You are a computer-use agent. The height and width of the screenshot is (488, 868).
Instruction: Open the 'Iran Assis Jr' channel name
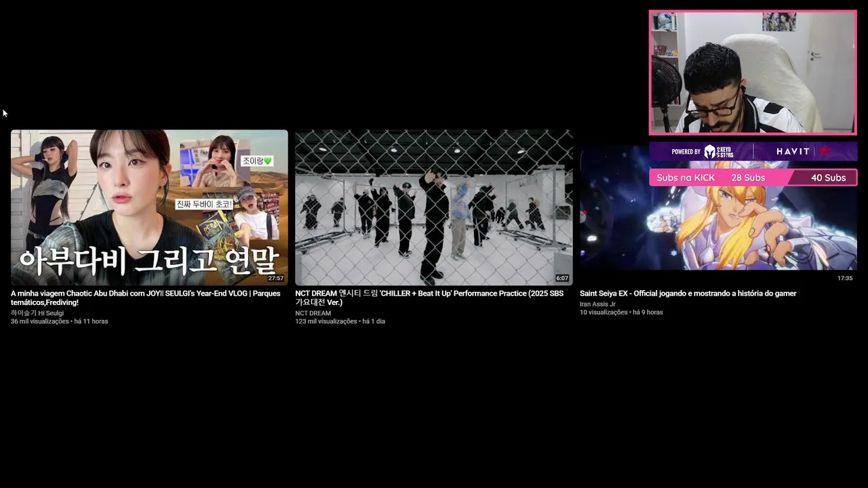click(x=597, y=304)
